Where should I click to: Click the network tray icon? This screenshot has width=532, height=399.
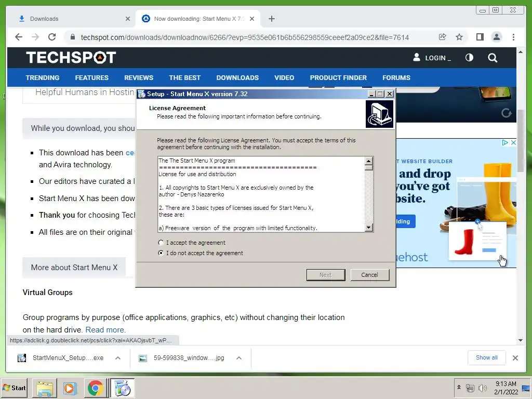tap(470, 388)
